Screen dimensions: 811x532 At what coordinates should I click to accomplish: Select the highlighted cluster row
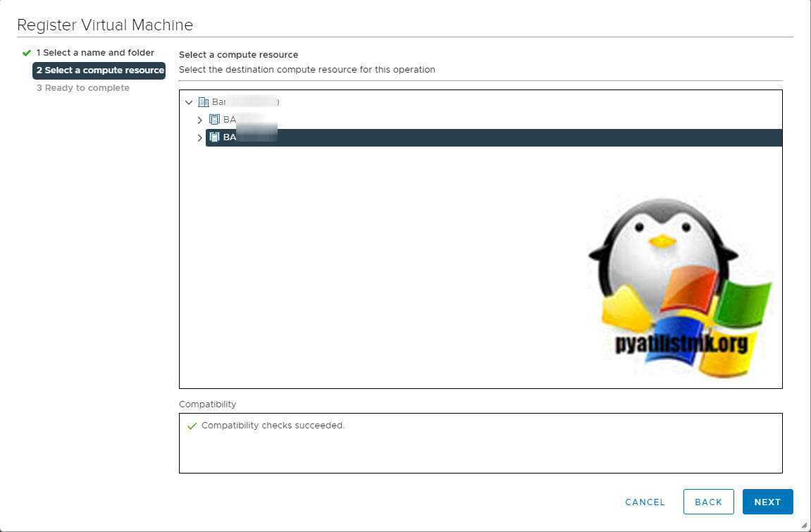pyautogui.click(x=493, y=137)
